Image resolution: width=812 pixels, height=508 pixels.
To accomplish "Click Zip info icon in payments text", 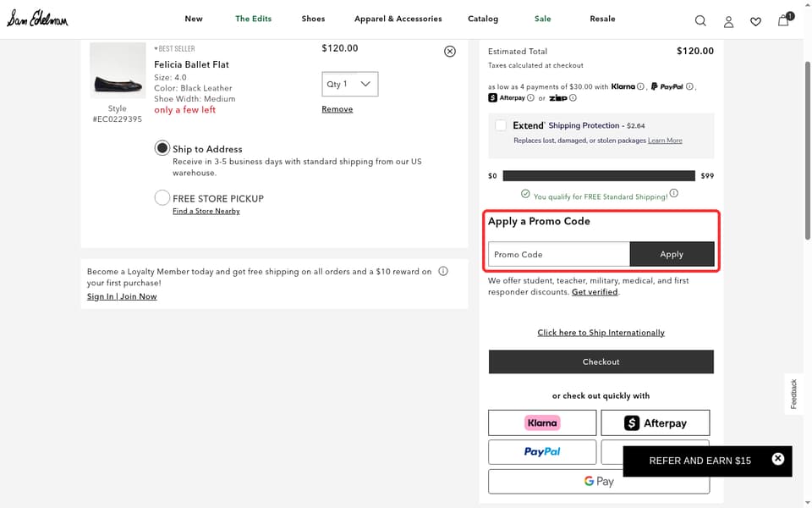I will (573, 97).
